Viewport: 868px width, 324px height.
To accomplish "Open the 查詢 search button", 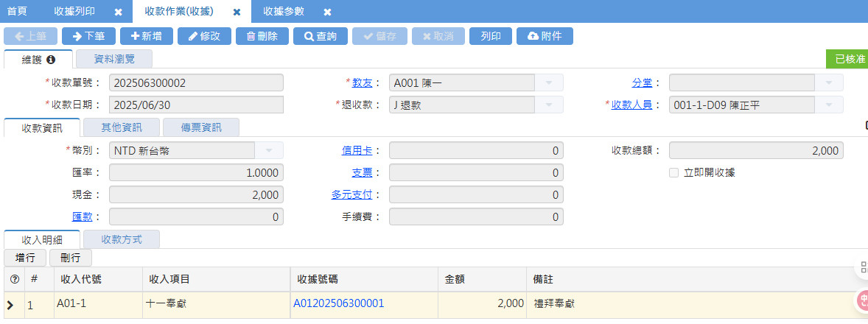I will [x=320, y=36].
